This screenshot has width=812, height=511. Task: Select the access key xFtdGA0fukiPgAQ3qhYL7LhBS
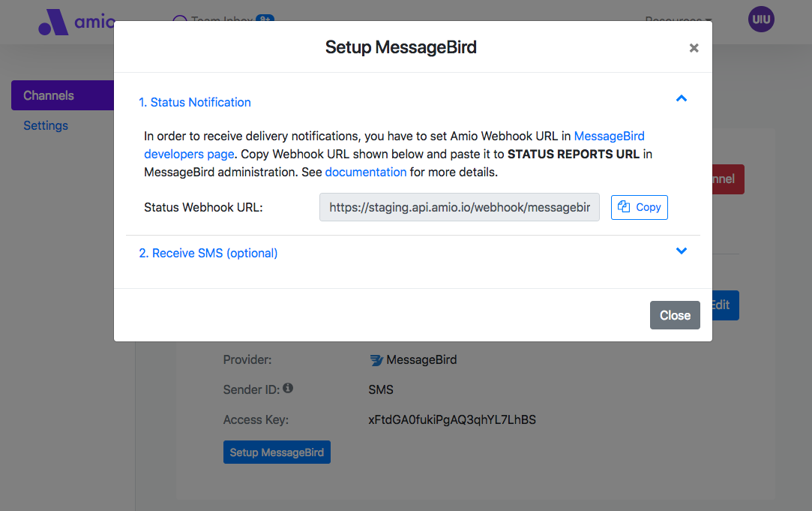click(452, 419)
